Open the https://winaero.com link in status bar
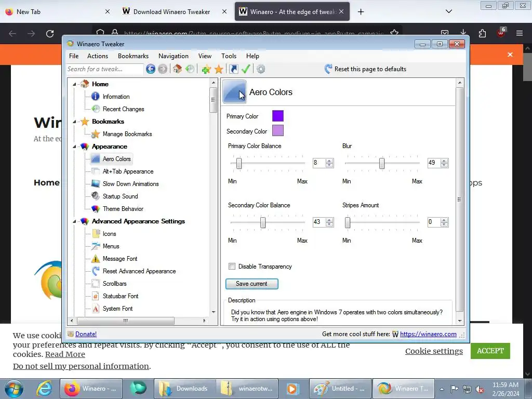The width and height of the screenshot is (532, 399). tap(428, 334)
